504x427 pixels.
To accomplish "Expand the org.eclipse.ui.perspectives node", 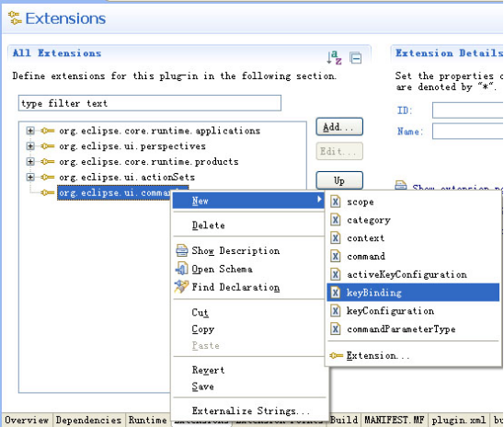I will click(30, 146).
